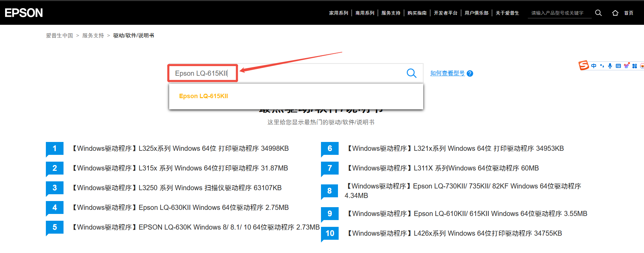Toggle the Chinese/English 中 input mode
The image size is (644, 253).
click(x=594, y=66)
